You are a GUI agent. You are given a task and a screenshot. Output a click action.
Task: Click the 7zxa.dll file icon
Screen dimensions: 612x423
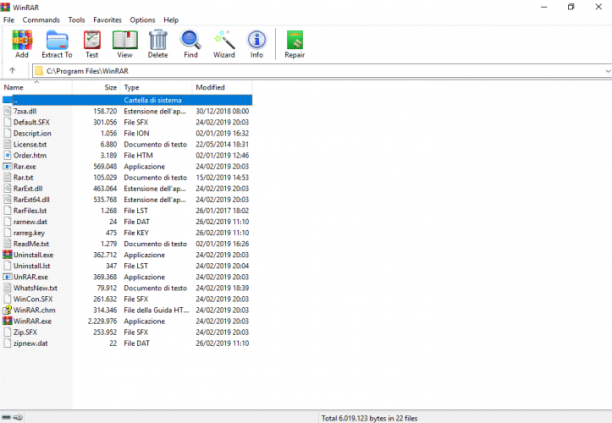tap(7, 111)
